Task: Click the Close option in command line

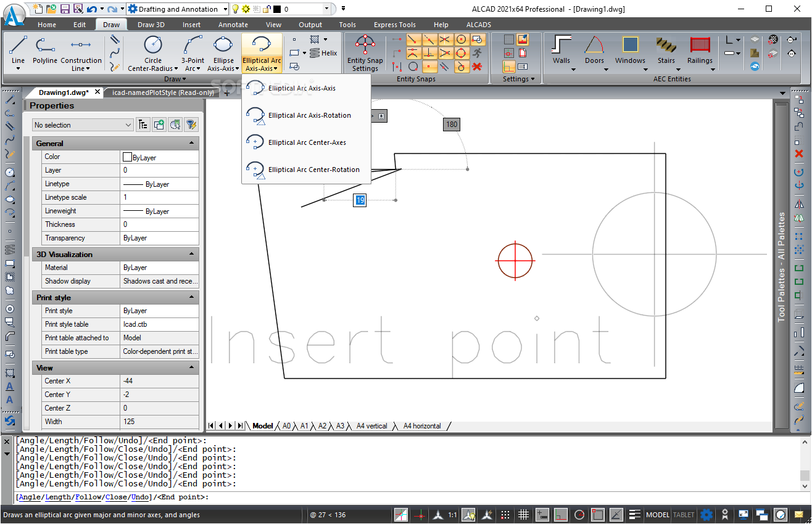Action: click(x=116, y=497)
